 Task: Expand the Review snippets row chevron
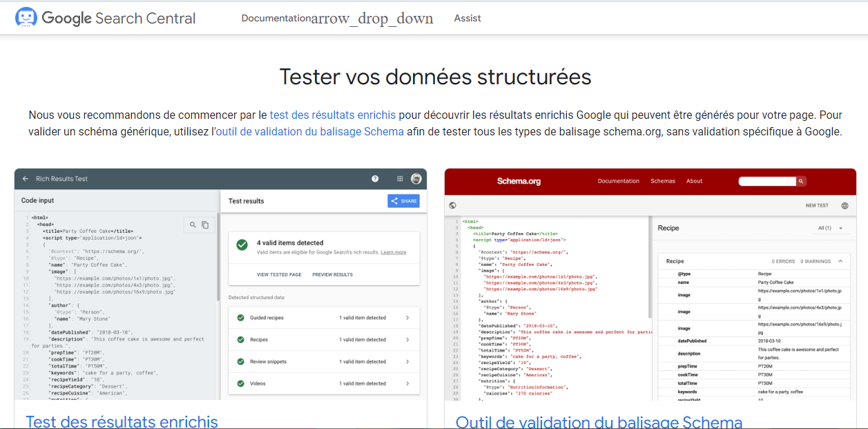click(x=407, y=362)
